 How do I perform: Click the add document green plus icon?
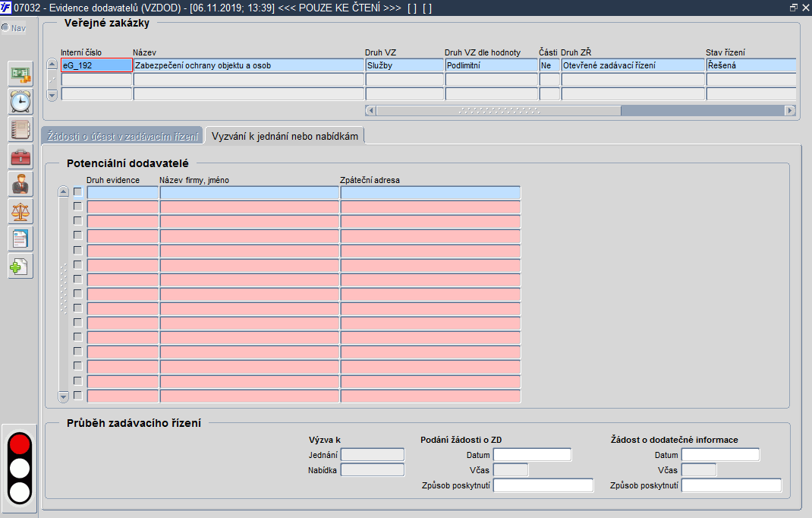pos(20,267)
